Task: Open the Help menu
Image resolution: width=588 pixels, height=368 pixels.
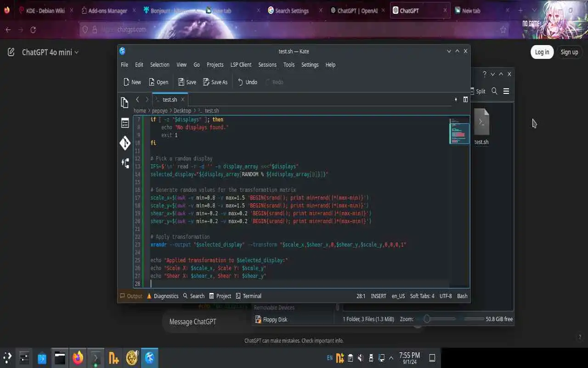Action: coord(330,65)
